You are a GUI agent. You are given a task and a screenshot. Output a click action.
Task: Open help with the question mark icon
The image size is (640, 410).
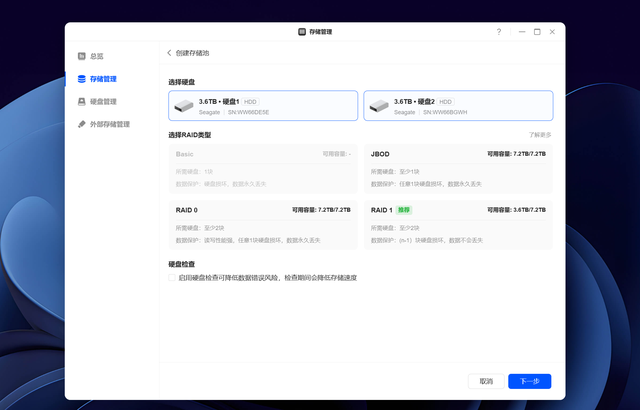(x=499, y=32)
